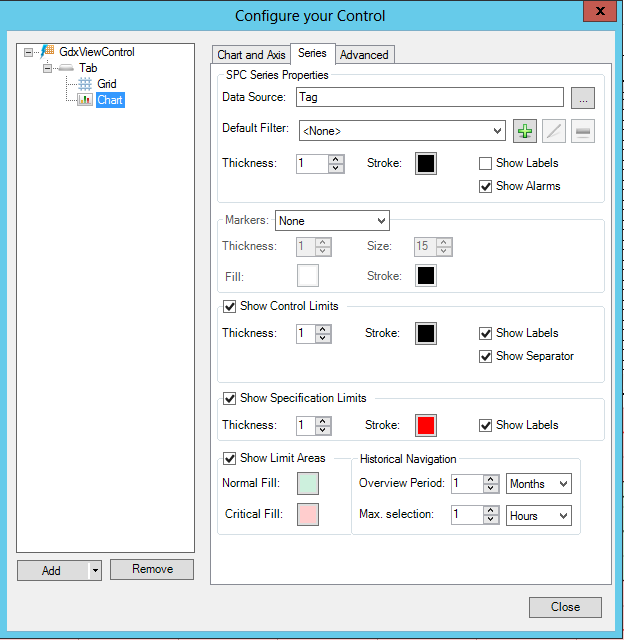Pick the red Specification Limits stroke color
The height and width of the screenshot is (640, 624).
coord(426,426)
